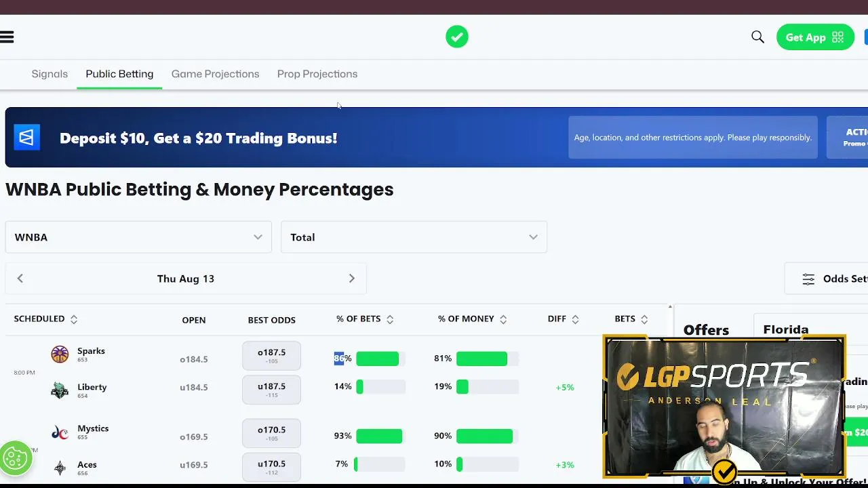The height and width of the screenshot is (488, 868).
Task: Open the Liberty team name
Action: 92,387
